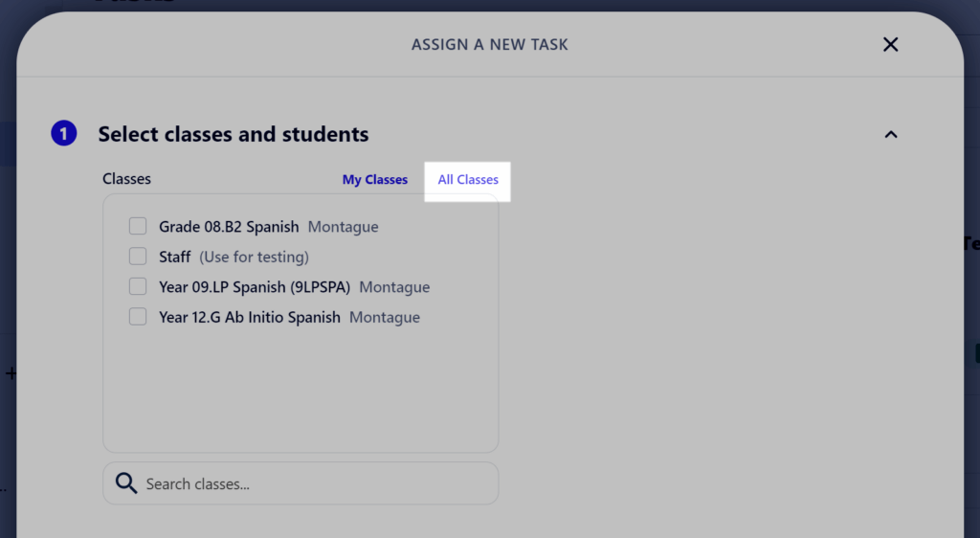980x538 pixels.
Task: Check the Staff (Use for testing) checkbox
Action: [138, 257]
